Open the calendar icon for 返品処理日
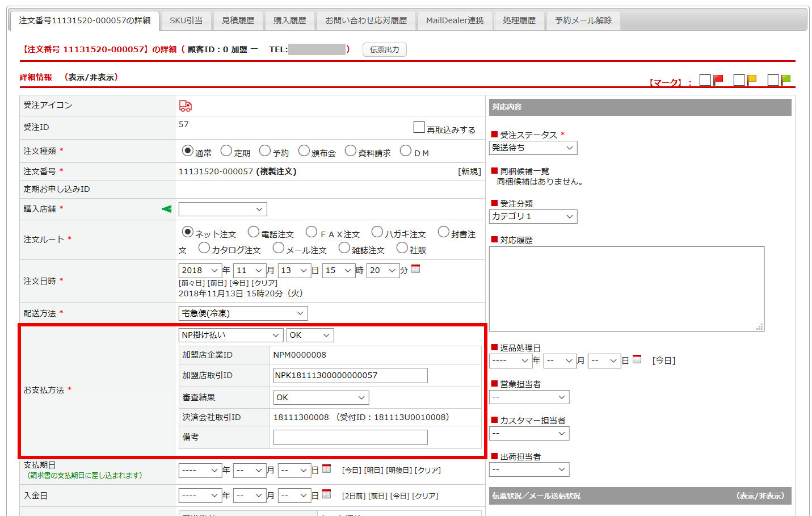812x516 pixels. coord(637,359)
